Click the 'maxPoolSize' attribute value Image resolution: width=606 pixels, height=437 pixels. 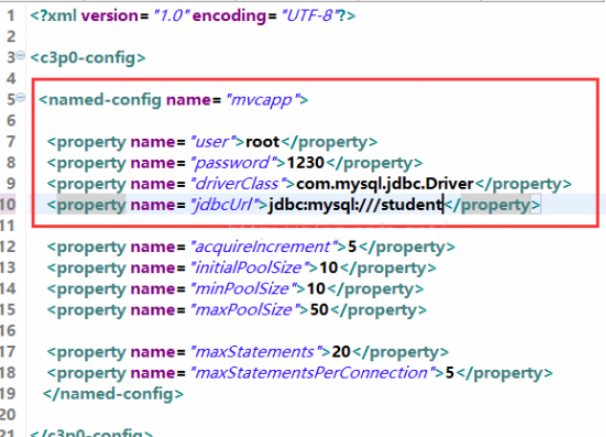(243, 309)
